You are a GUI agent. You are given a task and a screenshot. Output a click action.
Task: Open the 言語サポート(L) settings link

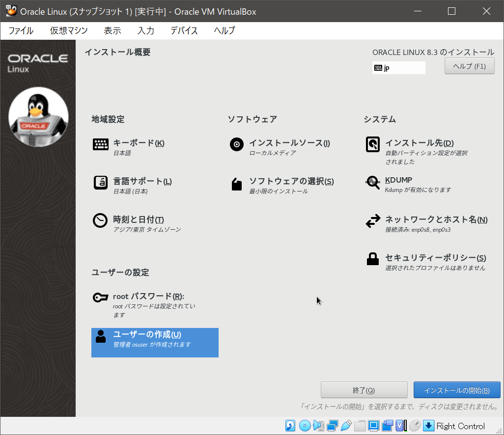(x=142, y=181)
